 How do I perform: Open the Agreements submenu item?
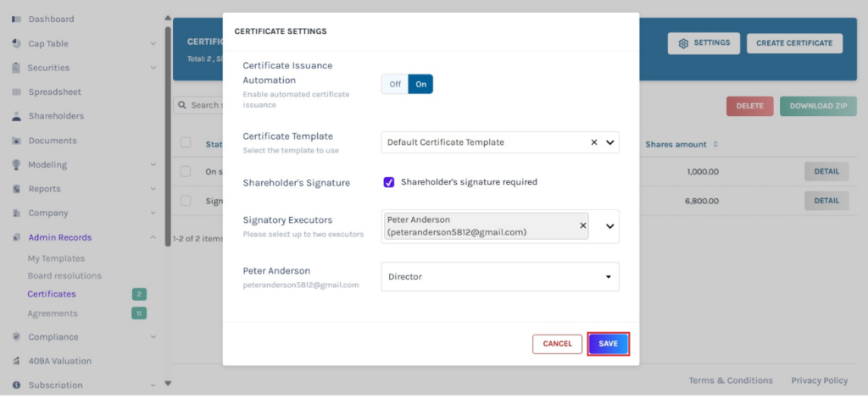[53, 313]
